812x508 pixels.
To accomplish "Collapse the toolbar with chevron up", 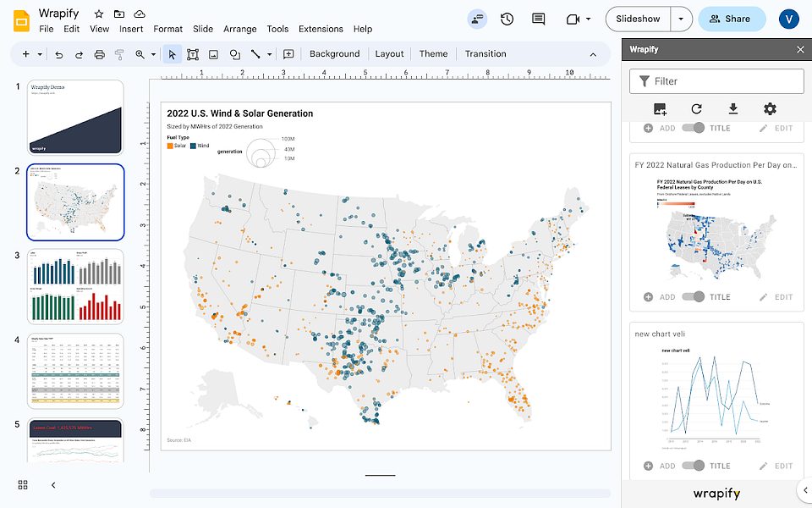I will pyautogui.click(x=593, y=54).
